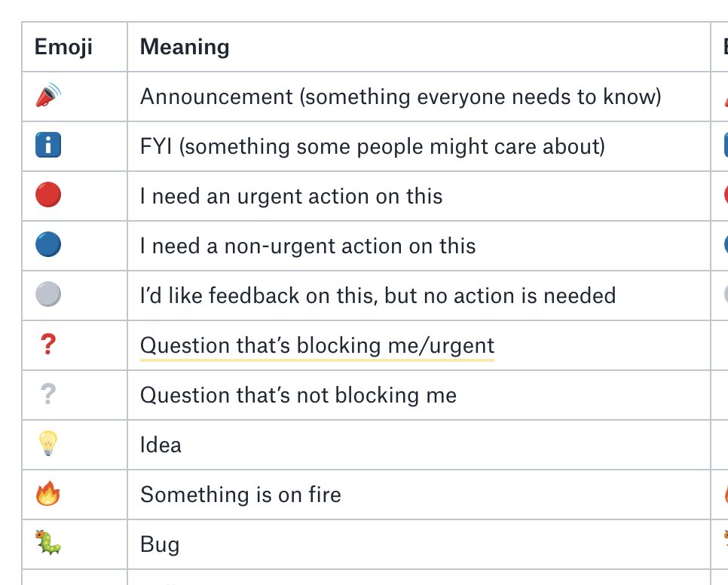Select the caterpillar bug emoji

click(48, 543)
